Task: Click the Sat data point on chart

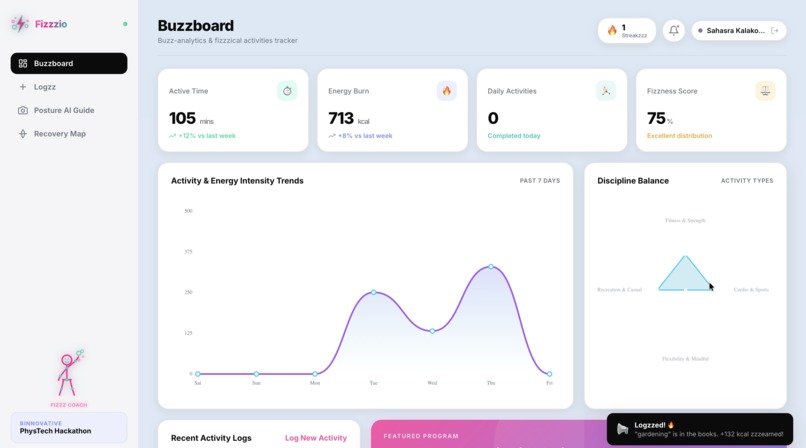Action: [x=198, y=374]
